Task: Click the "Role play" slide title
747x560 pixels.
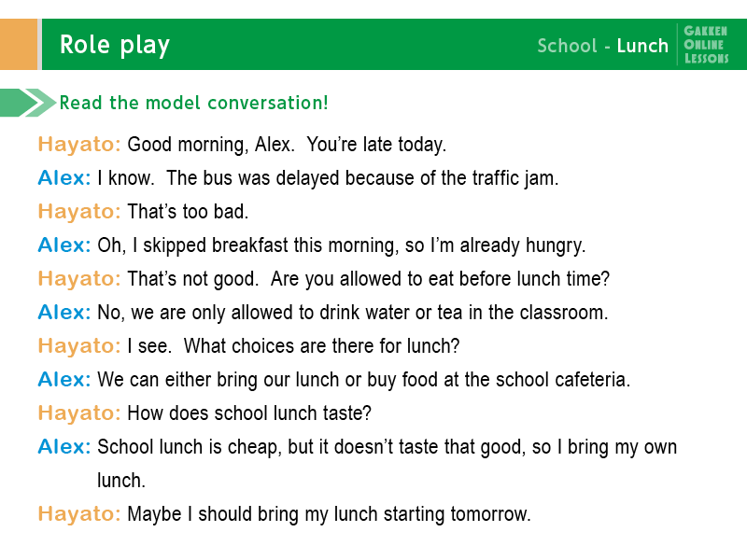Action: pyautogui.click(x=114, y=45)
